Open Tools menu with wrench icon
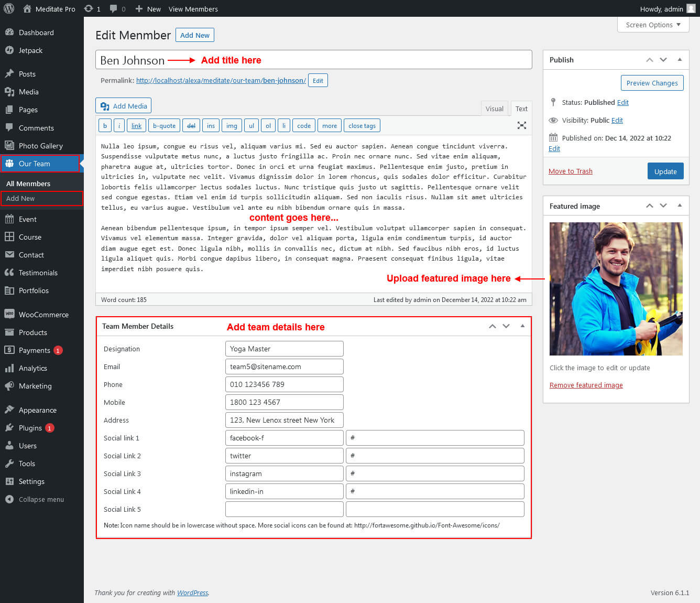The width and height of the screenshot is (700, 603). pyautogui.click(x=42, y=464)
